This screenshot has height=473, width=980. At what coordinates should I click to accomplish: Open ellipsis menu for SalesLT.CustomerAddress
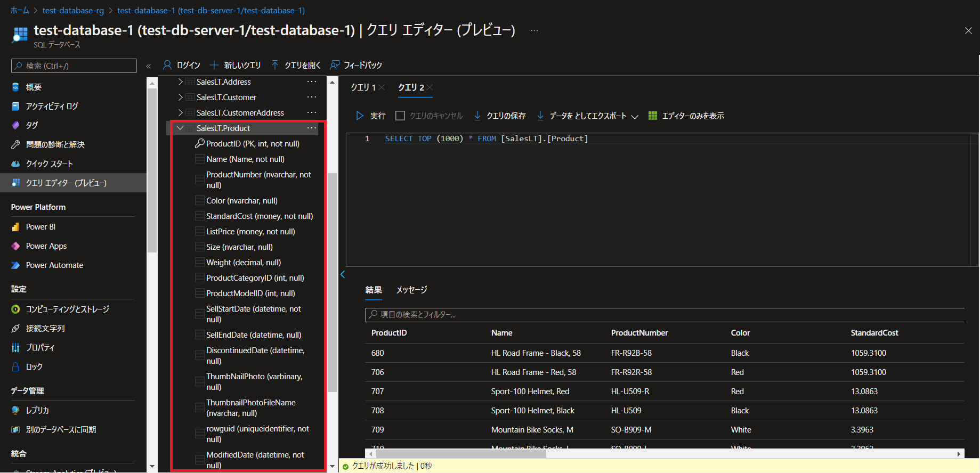tap(312, 113)
